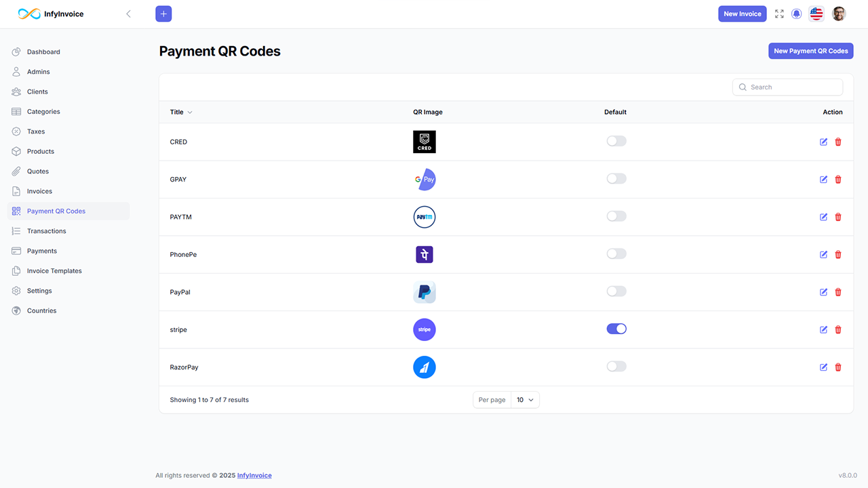Collapse the sidebar with the back chevron
Viewport: 868px width, 488px height.
(128, 13)
